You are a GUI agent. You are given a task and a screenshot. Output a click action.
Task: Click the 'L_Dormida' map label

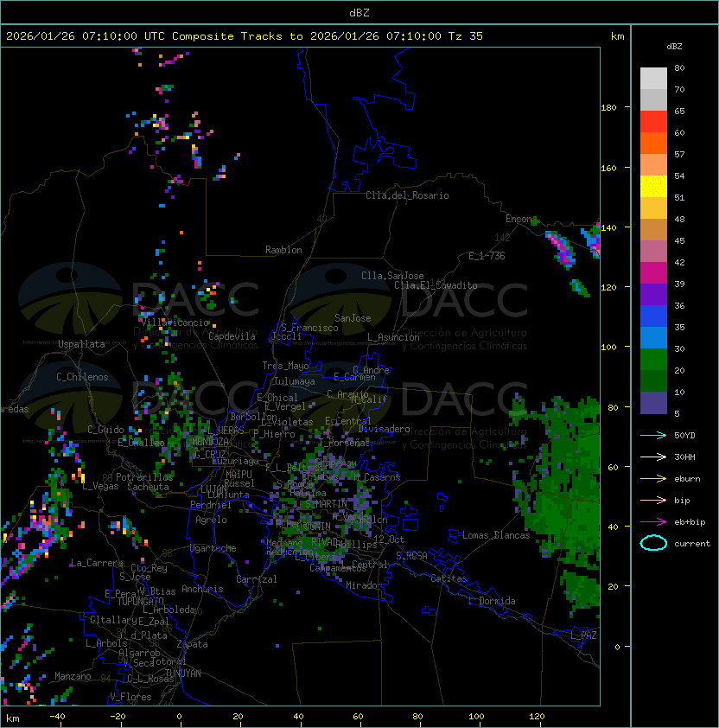(492, 601)
